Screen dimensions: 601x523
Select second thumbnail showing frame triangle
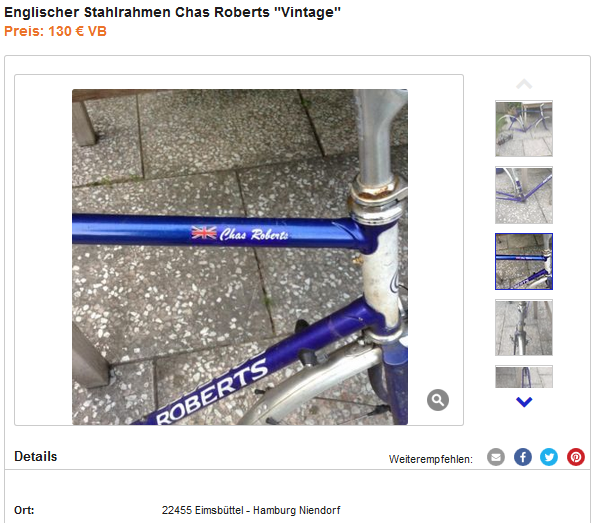tap(524, 195)
